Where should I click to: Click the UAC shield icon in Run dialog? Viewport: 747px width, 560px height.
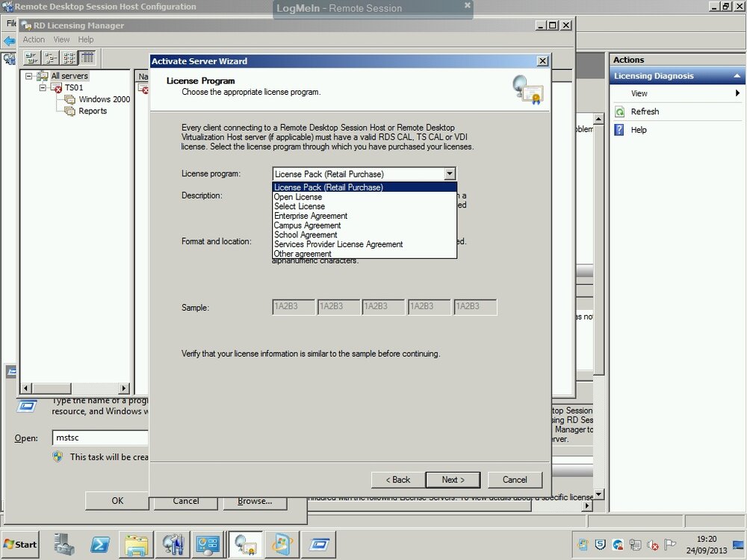pyautogui.click(x=58, y=457)
